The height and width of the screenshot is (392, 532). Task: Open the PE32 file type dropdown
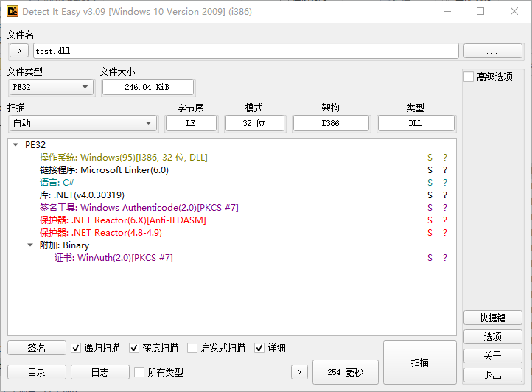[x=52, y=87]
